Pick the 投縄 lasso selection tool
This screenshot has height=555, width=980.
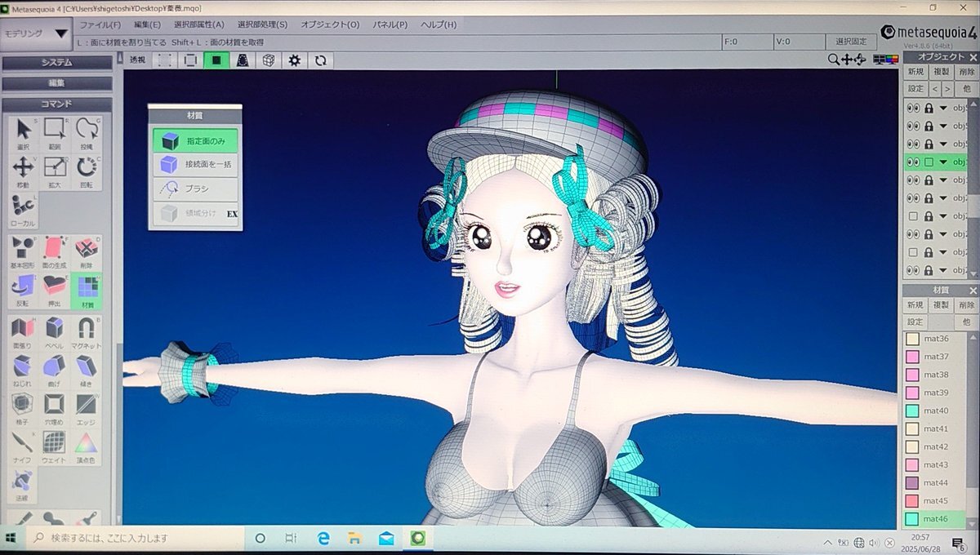[x=87, y=134]
